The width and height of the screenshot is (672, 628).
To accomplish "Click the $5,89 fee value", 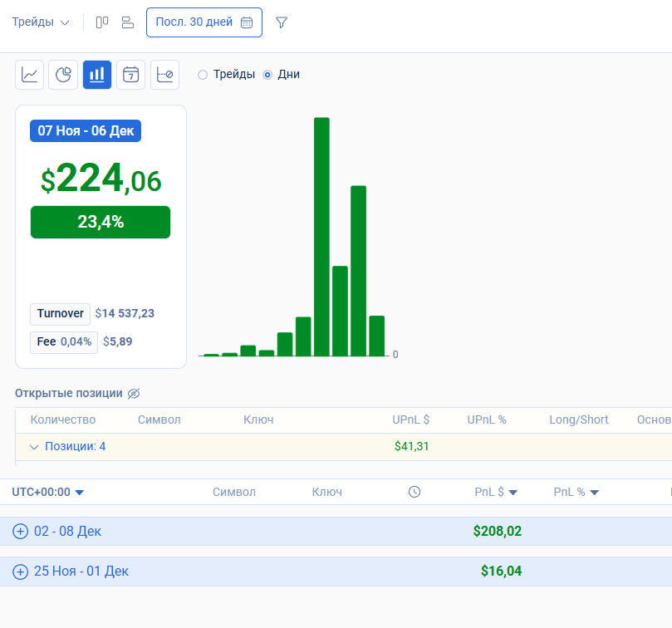I will point(118,341).
